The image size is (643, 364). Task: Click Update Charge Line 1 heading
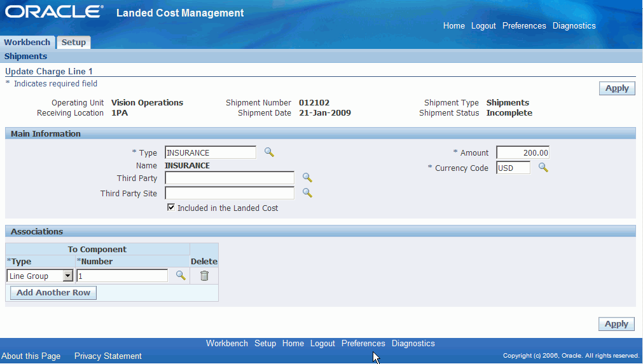coord(49,71)
